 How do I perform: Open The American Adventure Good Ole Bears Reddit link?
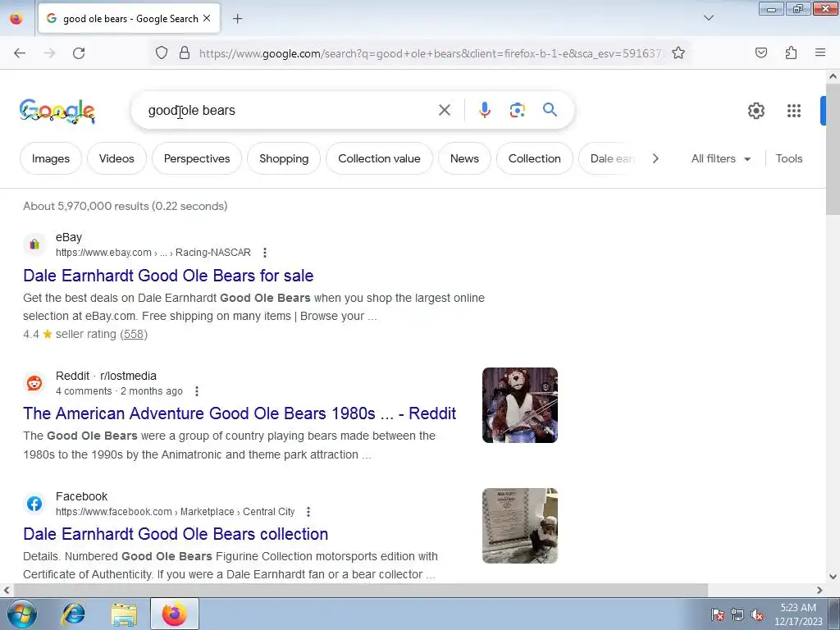click(x=240, y=413)
